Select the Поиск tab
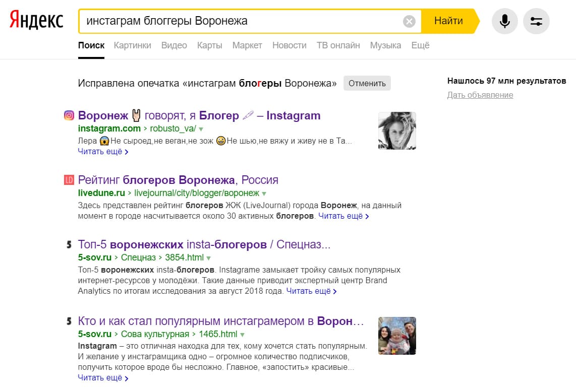The height and width of the screenshot is (392, 576). pyautogui.click(x=91, y=45)
